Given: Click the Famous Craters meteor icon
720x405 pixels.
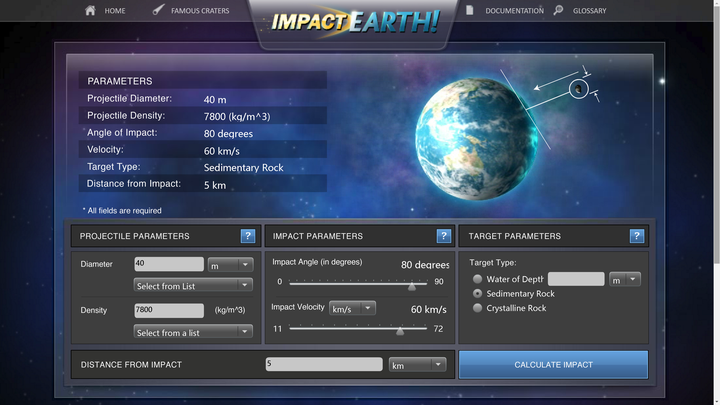Looking at the screenshot, I should (158, 10).
